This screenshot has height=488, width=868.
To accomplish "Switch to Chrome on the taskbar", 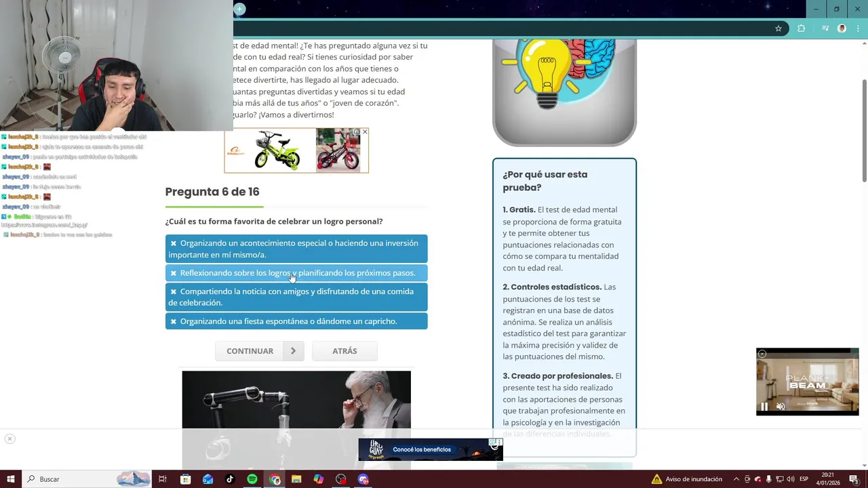I will (275, 479).
